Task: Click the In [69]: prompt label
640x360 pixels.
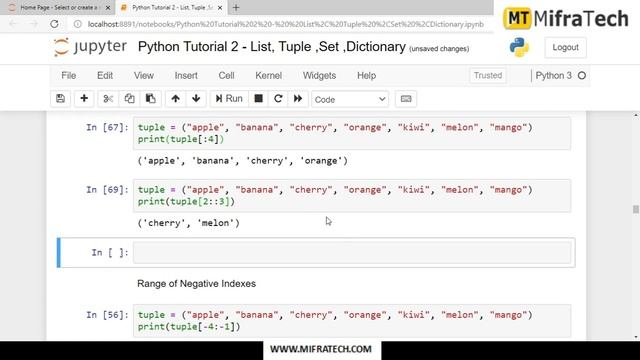Action: point(107,190)
